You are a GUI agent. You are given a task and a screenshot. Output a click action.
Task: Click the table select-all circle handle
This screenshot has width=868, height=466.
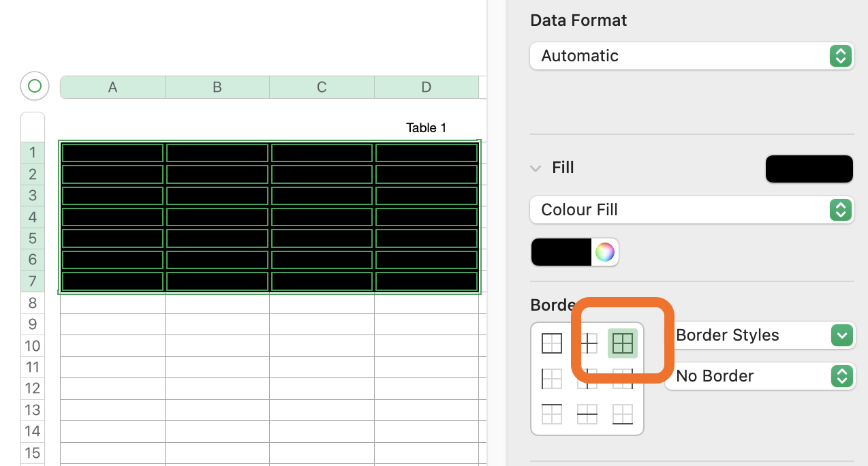[x=35, y=86]
